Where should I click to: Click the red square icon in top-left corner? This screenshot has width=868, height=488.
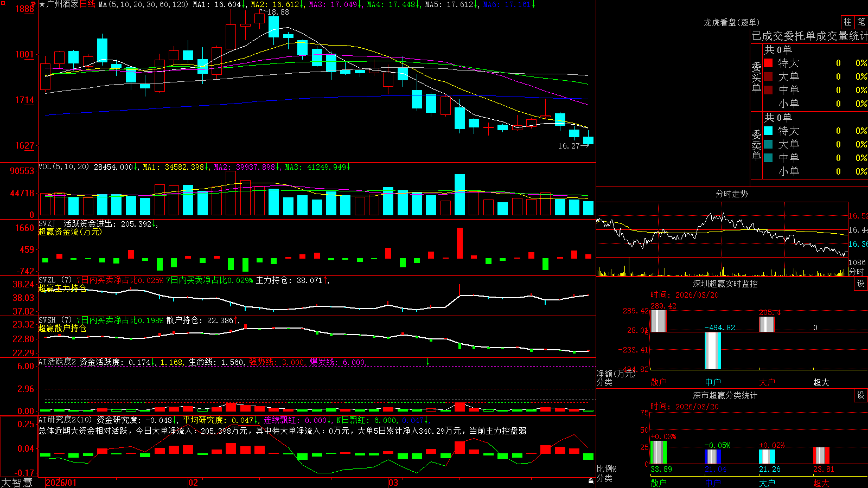point(3,3)
